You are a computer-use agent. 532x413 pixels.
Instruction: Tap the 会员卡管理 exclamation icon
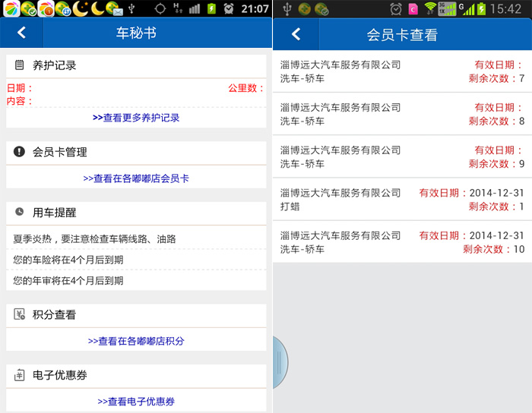[20, 152]
